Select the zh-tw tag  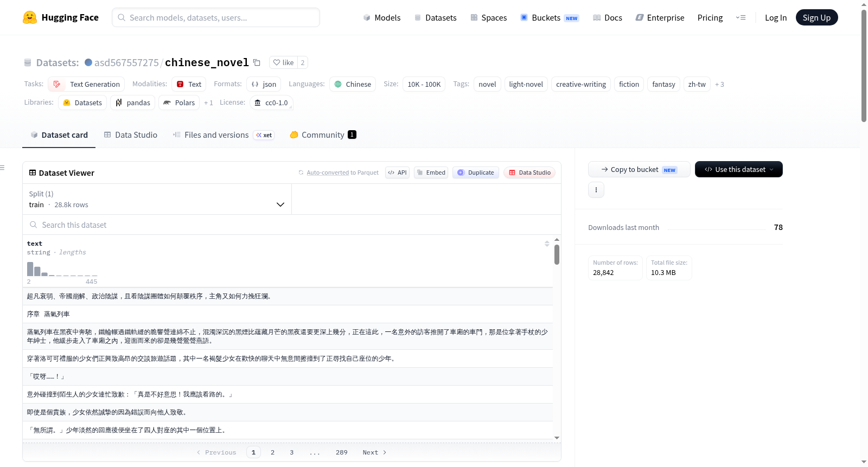coord(697,84)
